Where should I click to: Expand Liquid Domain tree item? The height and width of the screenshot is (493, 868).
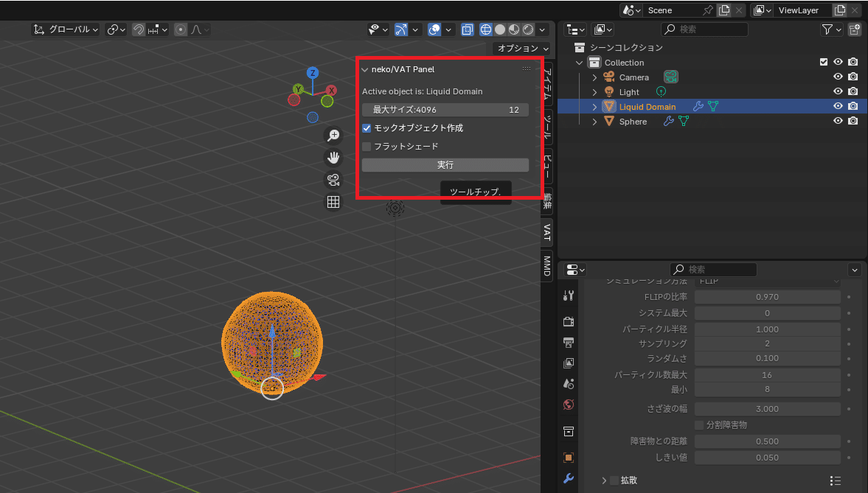(x=594, y=106)
